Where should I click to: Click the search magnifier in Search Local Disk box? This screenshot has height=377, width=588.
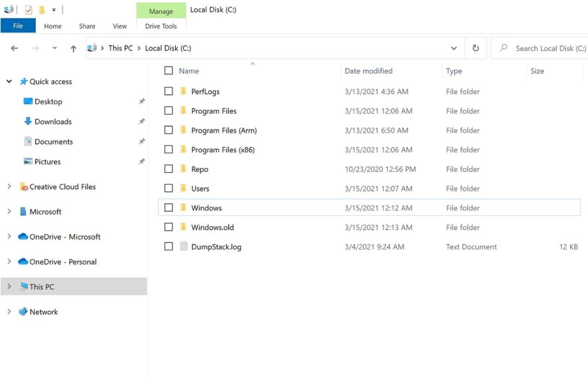(503, 48)
